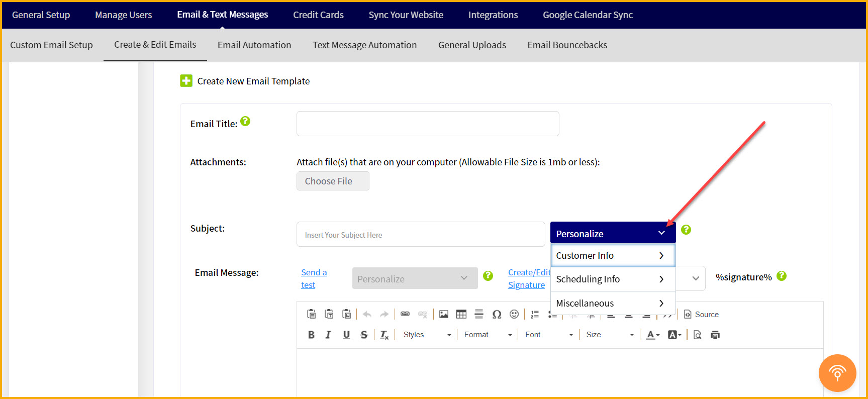The width and height of the screenshot is (868, 399).
Task: Insert a special character (Omega icon)
Action: click(497, 314)
